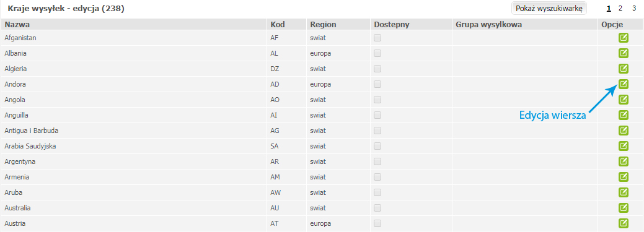Screen dimensions: 644x232
Task: Click the Region column header
Action: [x=323, y=25]
